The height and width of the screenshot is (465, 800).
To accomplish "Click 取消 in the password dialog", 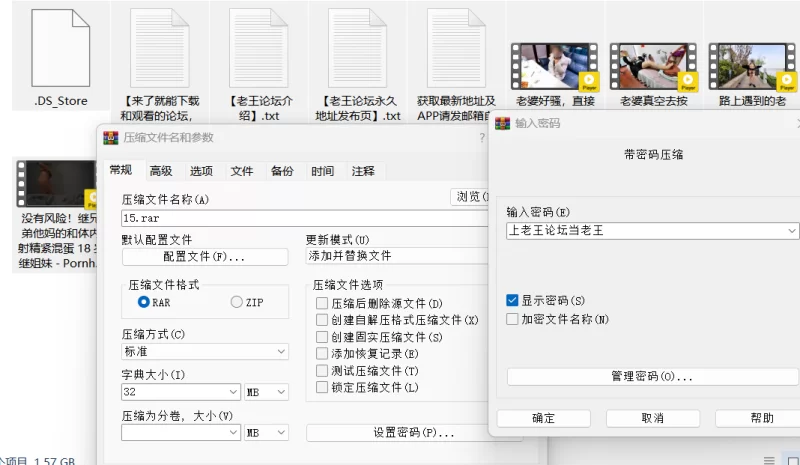I will pyautogui.click(x=653, y=419).
